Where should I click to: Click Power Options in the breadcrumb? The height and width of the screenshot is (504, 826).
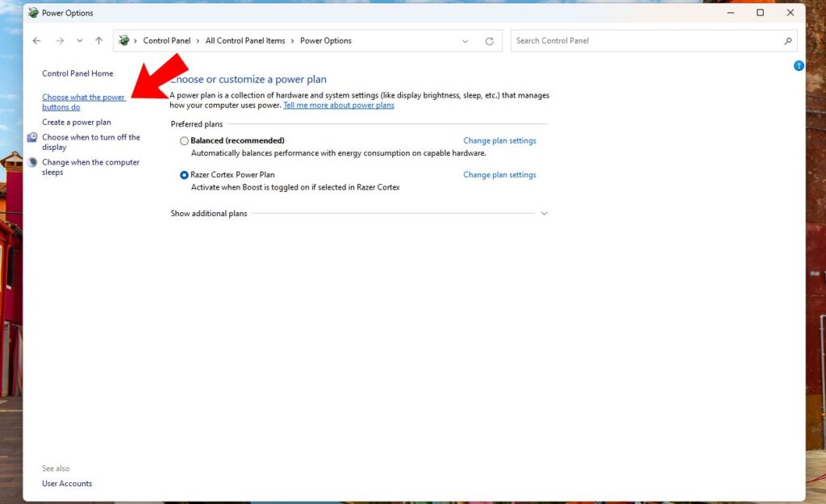326,40
